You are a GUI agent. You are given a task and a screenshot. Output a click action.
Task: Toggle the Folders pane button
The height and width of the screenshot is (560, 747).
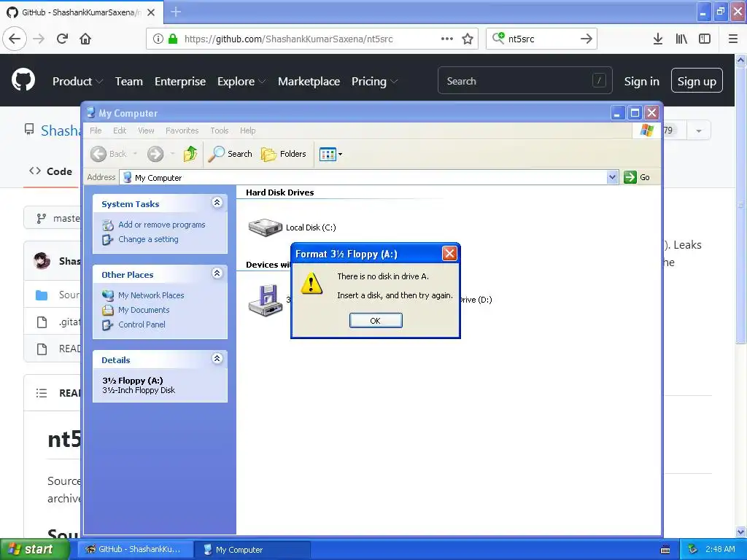[284, 154]
